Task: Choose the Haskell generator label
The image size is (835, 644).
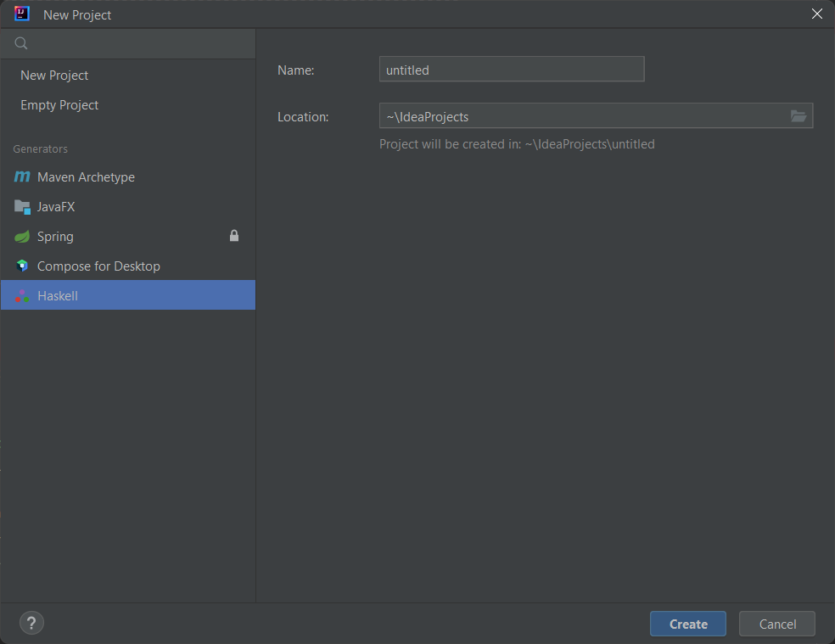Action: [x=58, y=296]
